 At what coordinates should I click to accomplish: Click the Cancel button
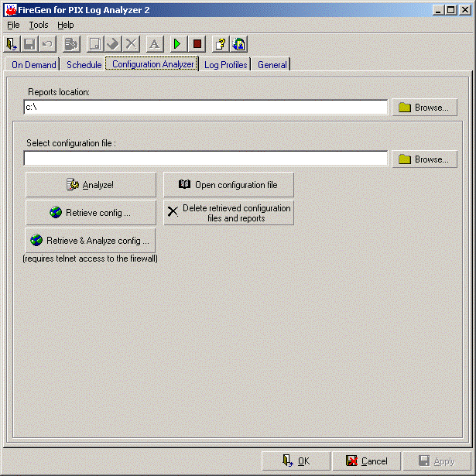pos(366,461)
